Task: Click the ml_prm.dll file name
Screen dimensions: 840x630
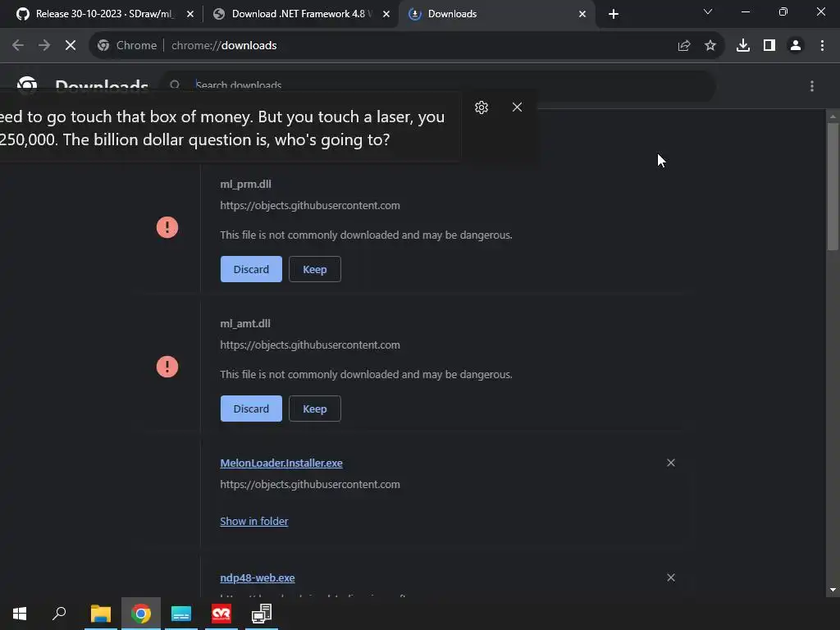Action: pos(245,185)
